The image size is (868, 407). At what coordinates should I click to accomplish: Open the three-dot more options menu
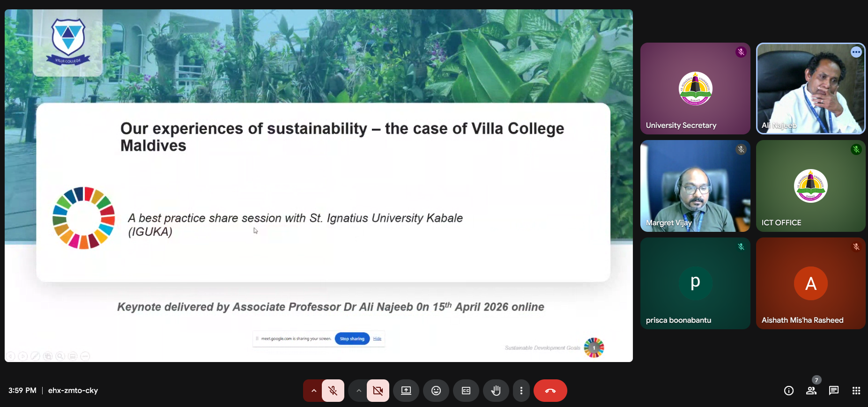coord(521,391)
